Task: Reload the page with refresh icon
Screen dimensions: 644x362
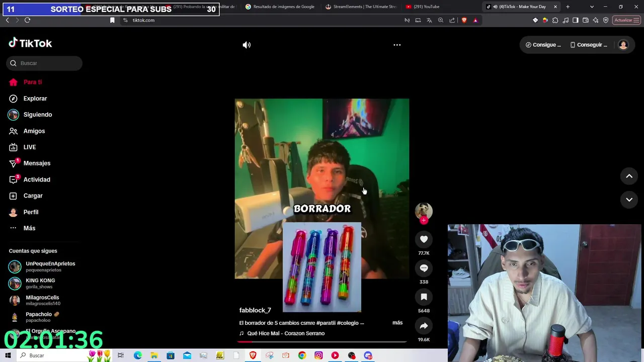Action: tap(27, 20)
